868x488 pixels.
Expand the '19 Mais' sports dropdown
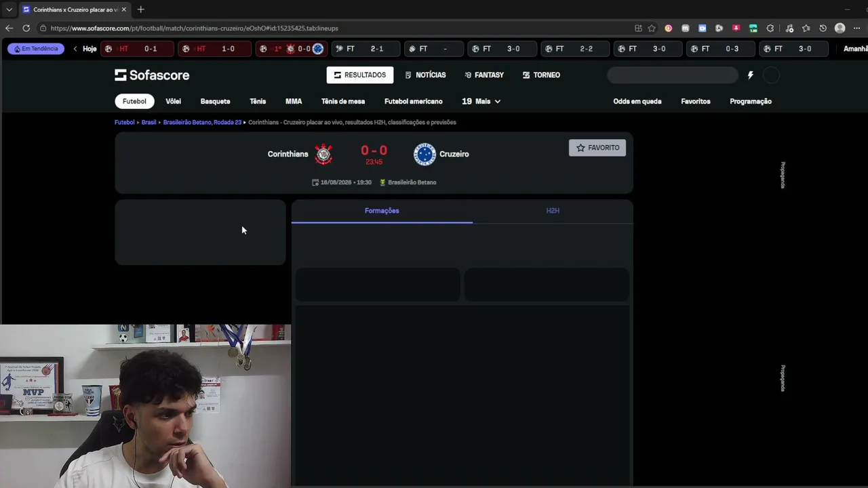tap(481, 102)
